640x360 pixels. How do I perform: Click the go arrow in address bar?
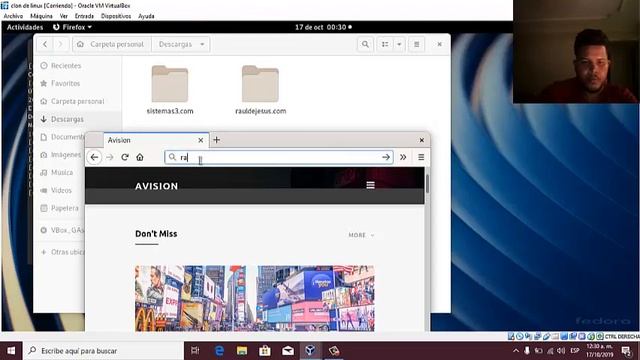click(x=386, y=157)
